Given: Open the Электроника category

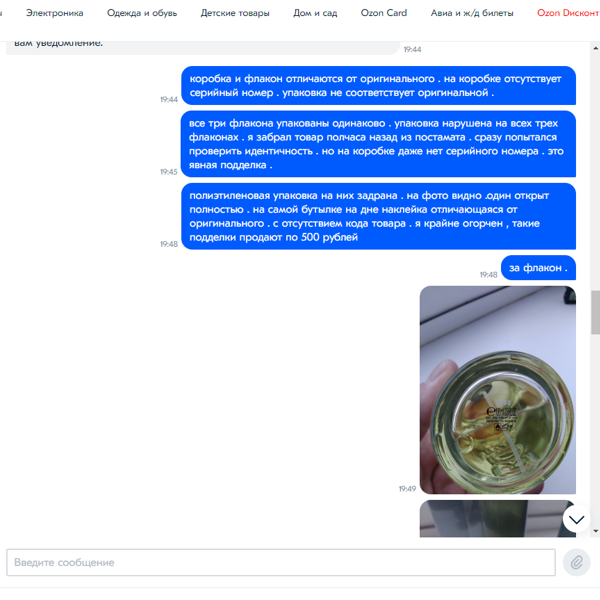Looking at the screenshot, I should click(x=54, y=13).
